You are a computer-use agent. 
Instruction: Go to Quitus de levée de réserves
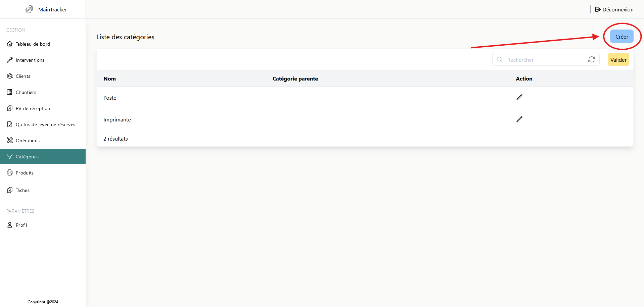(45, 124)
